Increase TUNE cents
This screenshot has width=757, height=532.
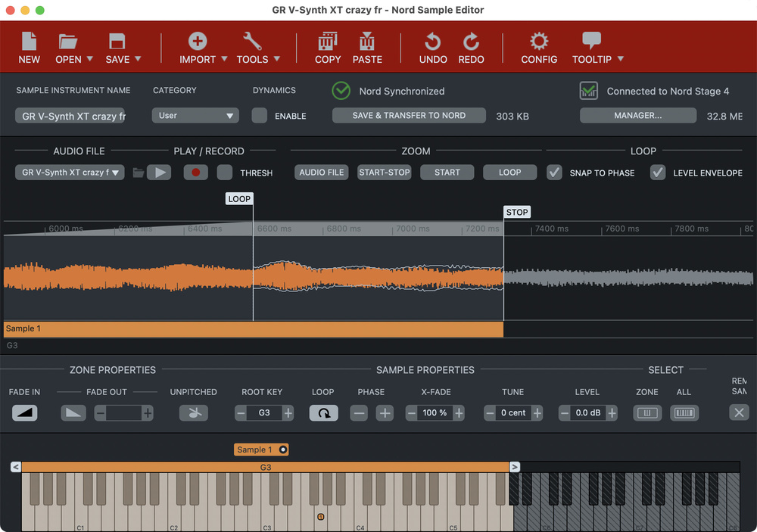point(537,412)
